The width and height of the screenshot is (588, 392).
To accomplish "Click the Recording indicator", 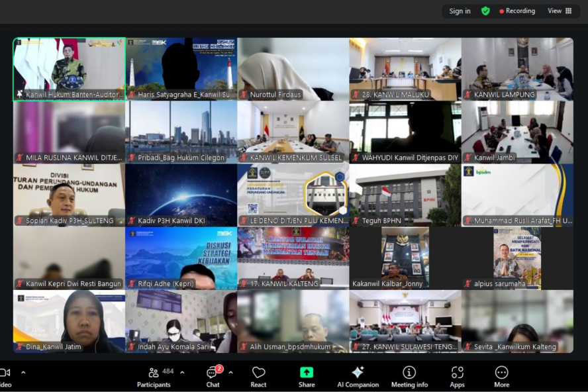I will pyautogui.click(x=517, y=11).
